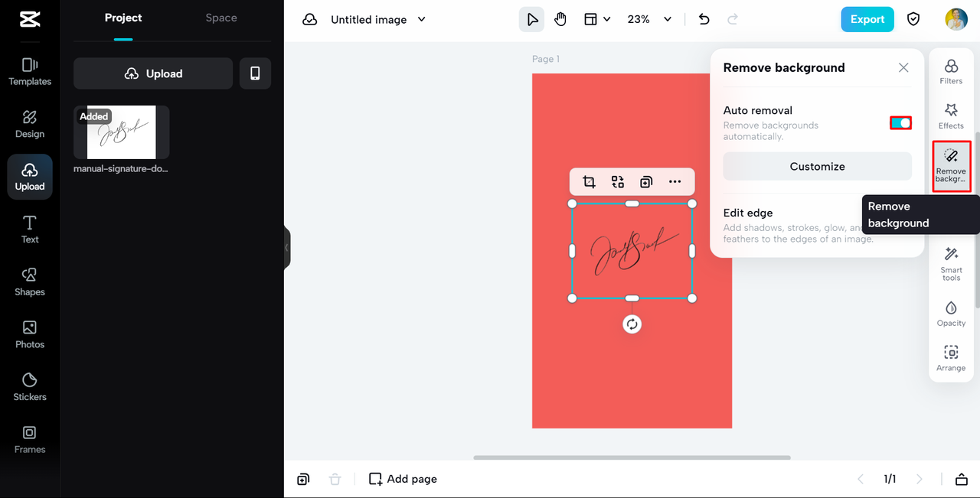
Task: Open the Effects panel
Action: pyautogui.click(x=951, y=116)
